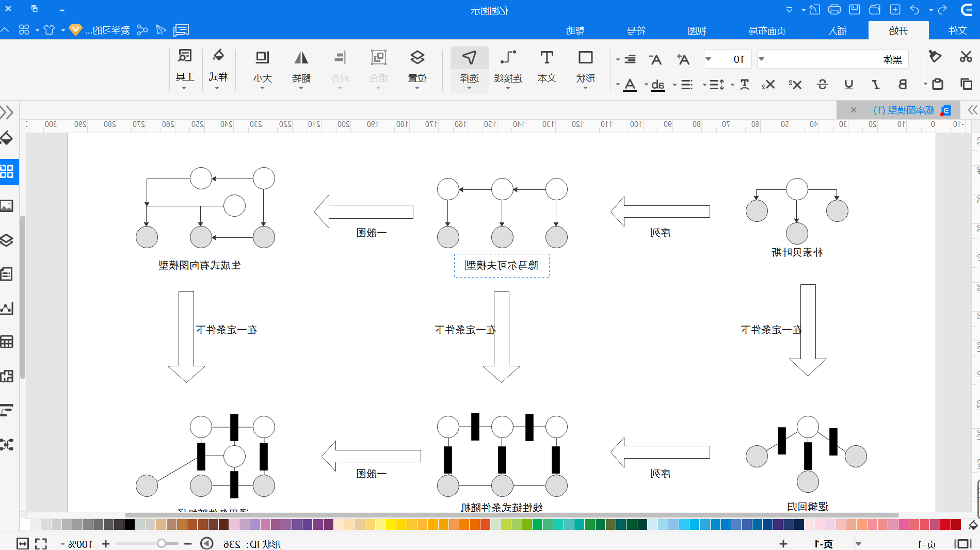
Task: Open the table side panel icon
Action: (x=7, y=342)
